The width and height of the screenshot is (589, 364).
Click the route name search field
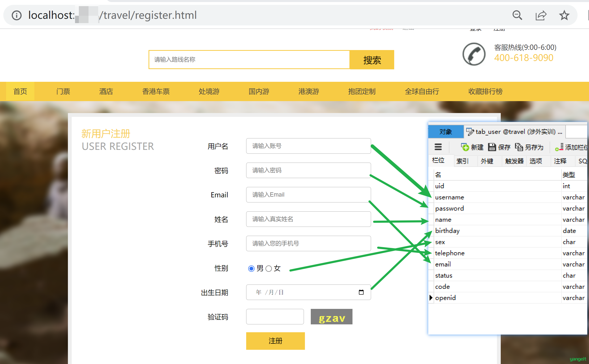coord(249,60)
